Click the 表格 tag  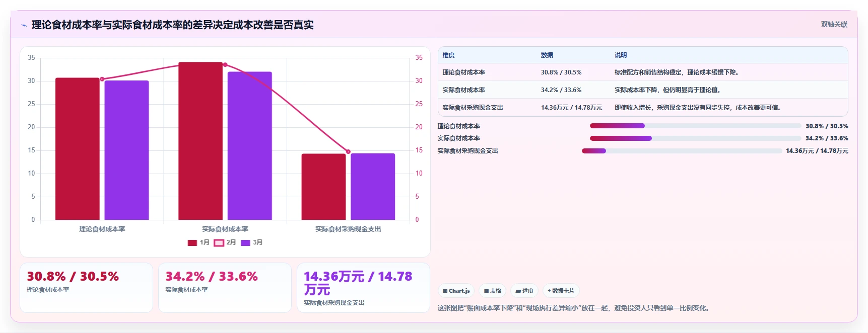click(x=493, y=291)
